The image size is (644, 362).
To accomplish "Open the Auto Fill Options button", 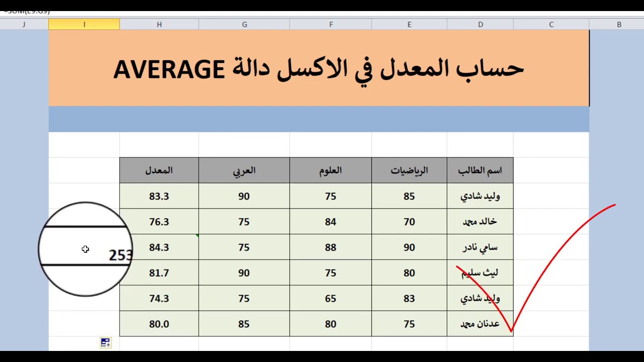I will coord(105,343).
